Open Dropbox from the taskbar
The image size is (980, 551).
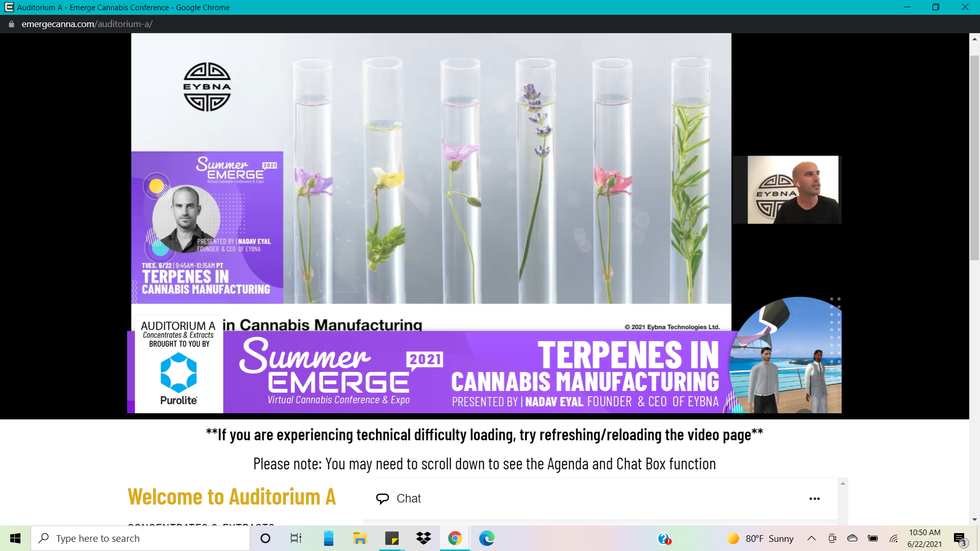point(423,538)
